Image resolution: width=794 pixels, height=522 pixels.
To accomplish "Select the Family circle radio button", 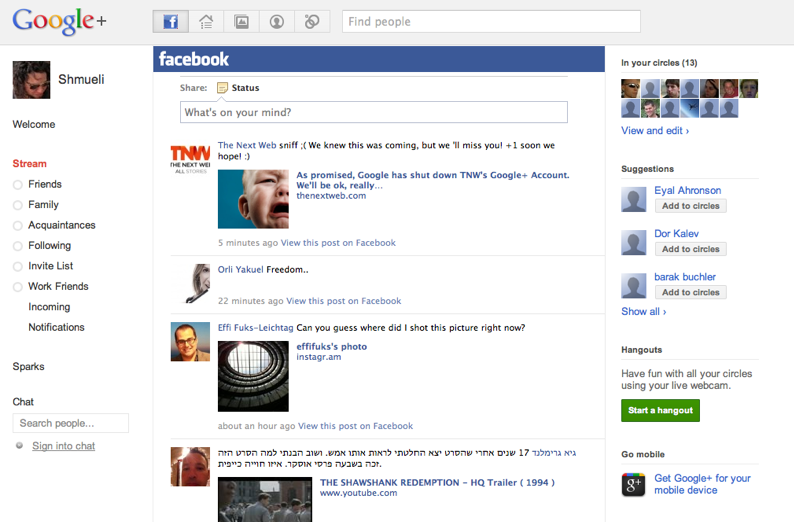I will (x=18, y=205).
